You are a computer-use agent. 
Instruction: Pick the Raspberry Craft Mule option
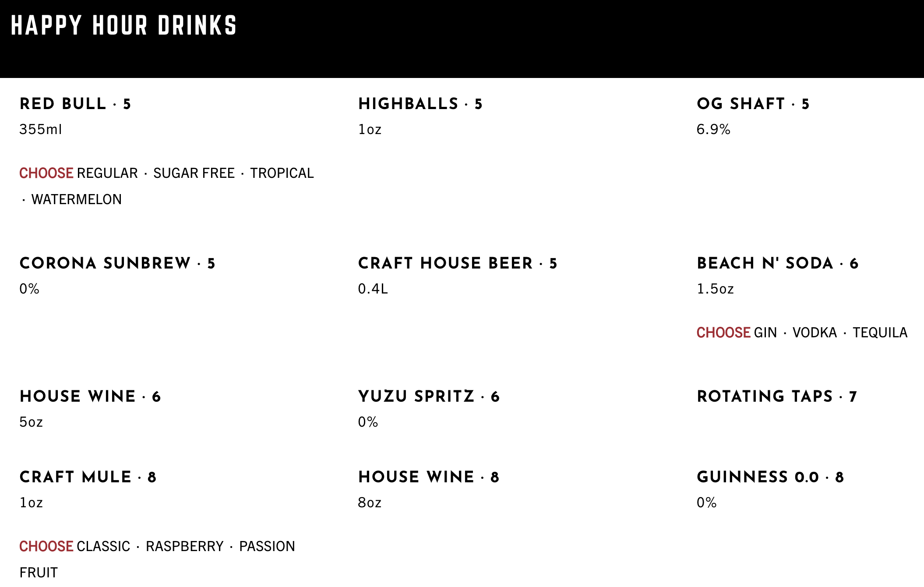point(185,546)
